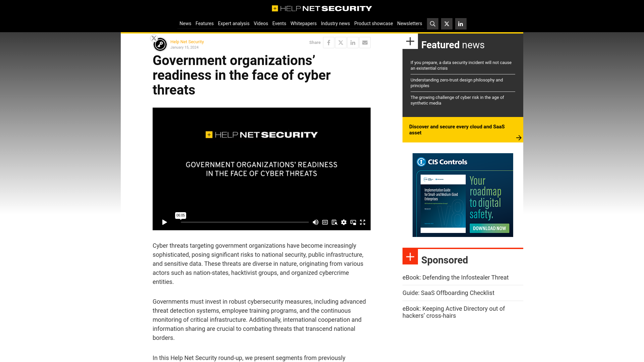Click the LinkedIn icon in the navigation bar
This screenshot has height=362, width=644.
(x=461, y=23)
